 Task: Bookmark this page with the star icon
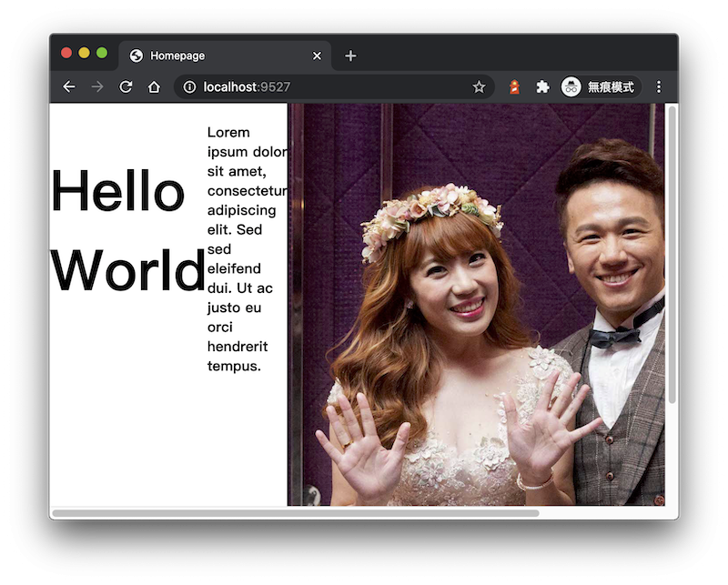(x=479, y=87)
